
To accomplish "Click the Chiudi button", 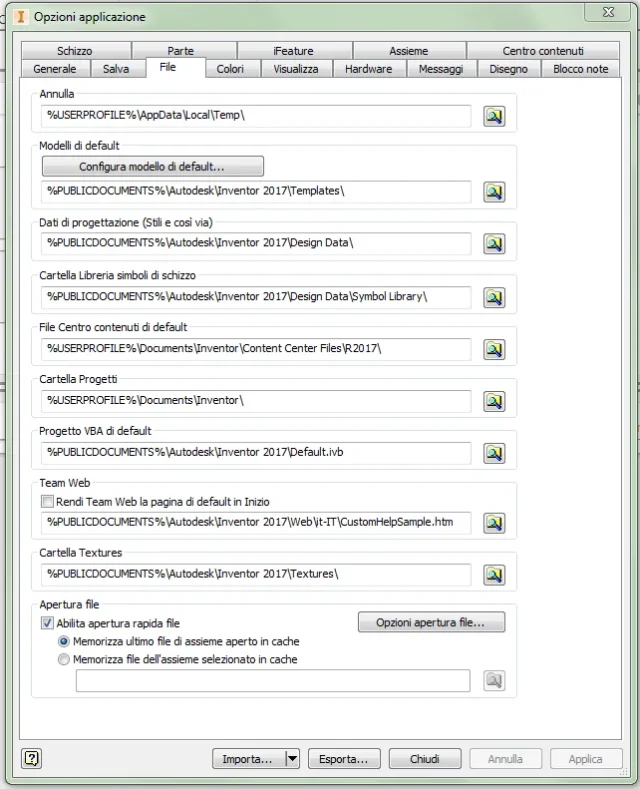I will (425, 758).
